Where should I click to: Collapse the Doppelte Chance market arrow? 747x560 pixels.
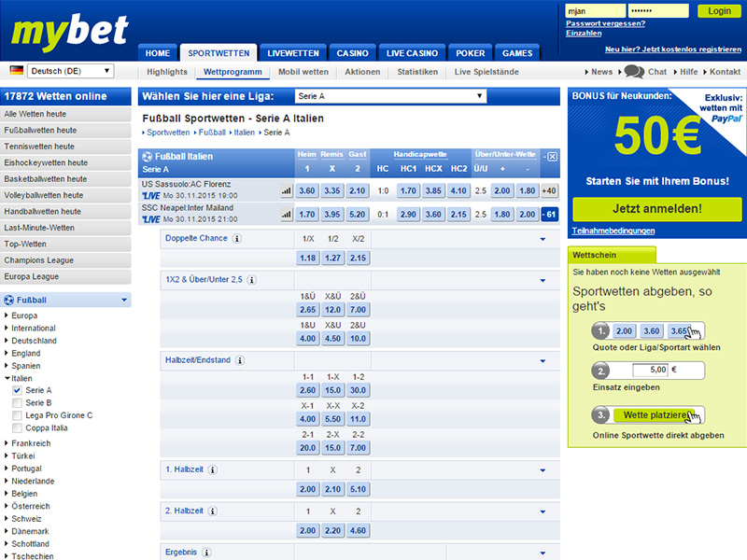click(x=543, y=239)
